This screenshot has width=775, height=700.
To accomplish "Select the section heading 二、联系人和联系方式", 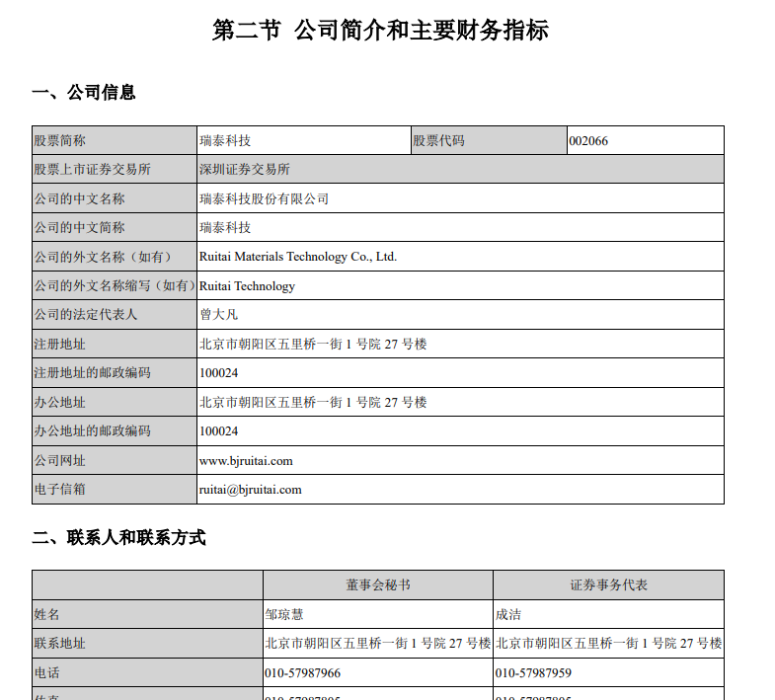I will coord(118,537).
